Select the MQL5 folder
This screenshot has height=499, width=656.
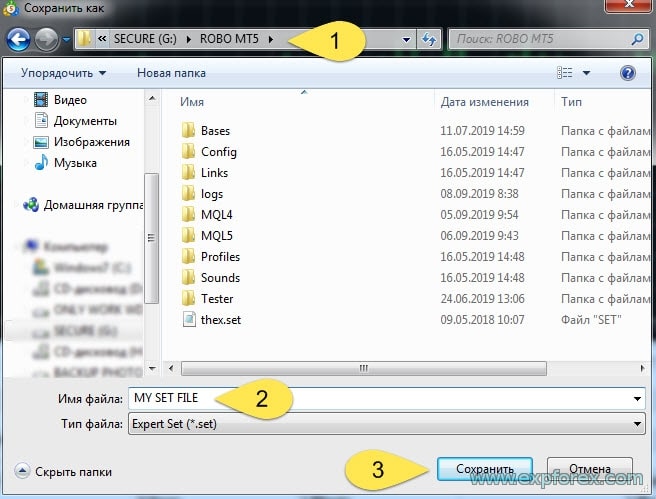pyautogui.click(x=216, y=236)
